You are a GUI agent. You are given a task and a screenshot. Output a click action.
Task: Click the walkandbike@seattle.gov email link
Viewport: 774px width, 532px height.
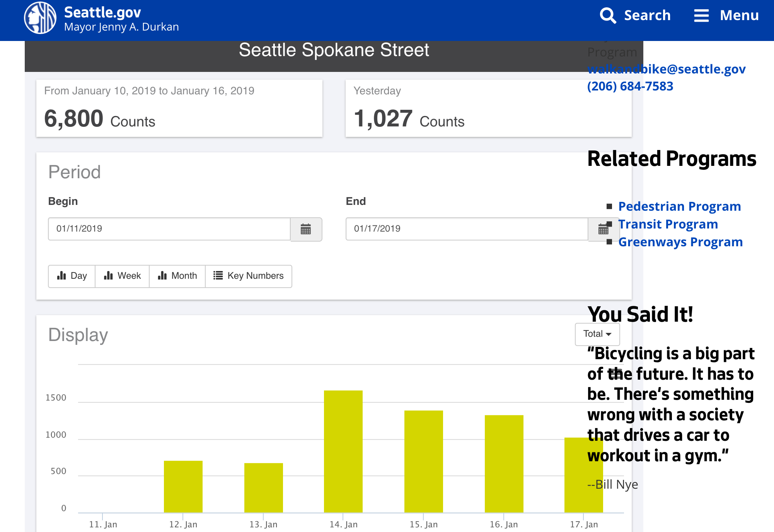click(667, 68)
